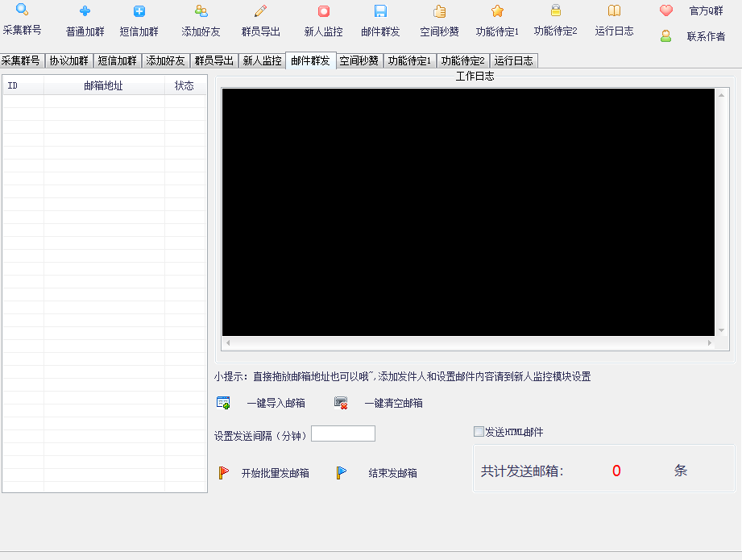The image size is (742, 560).
Task: Click the 新人监控 red record icon
Action: coord(324,11)
